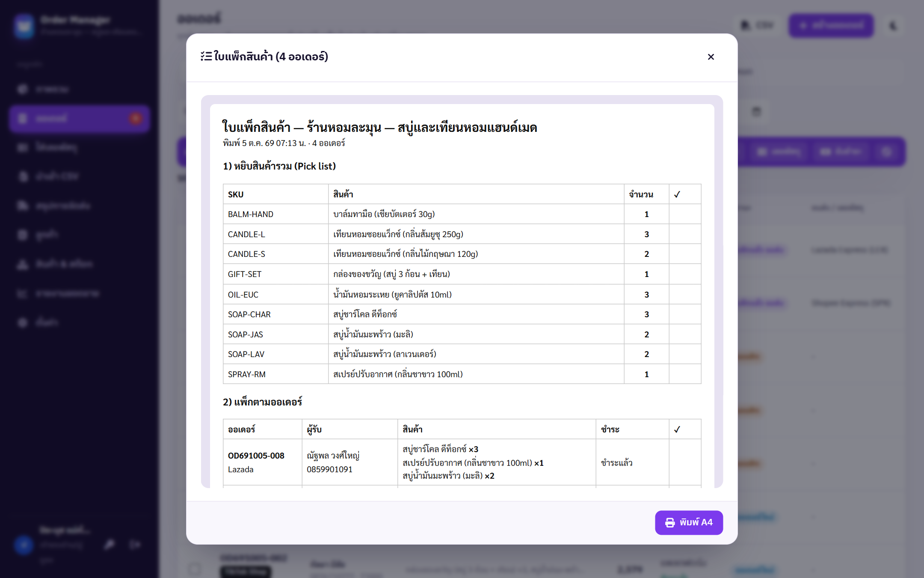The height and width of the screenshot is (578, 924).
Task: Click payment status ชำระแล้ว
Action: 616,462
